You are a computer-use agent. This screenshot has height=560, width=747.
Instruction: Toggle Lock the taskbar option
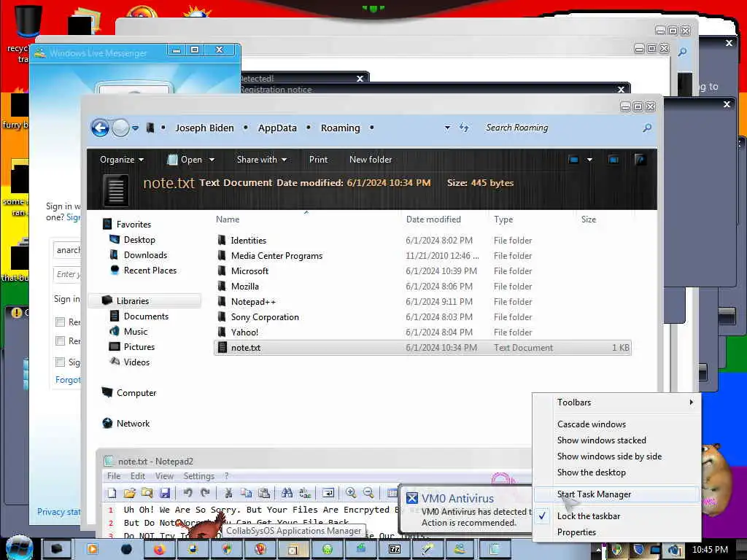coord(616,516)
